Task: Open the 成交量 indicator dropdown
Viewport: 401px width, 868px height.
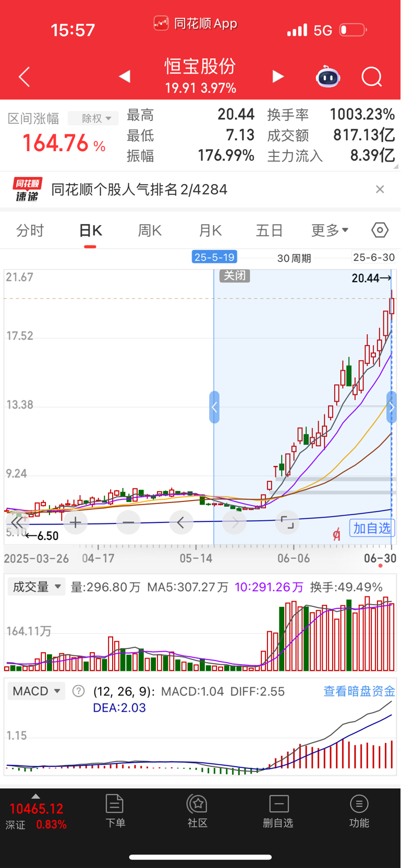Action: (x=37, y=587)
